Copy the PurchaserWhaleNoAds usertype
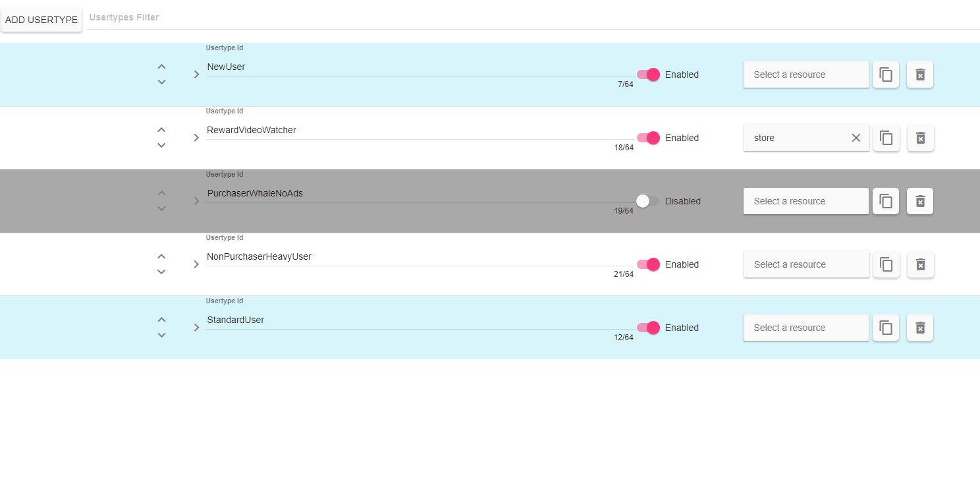This screenshot has width=980, height=501. 885,201
